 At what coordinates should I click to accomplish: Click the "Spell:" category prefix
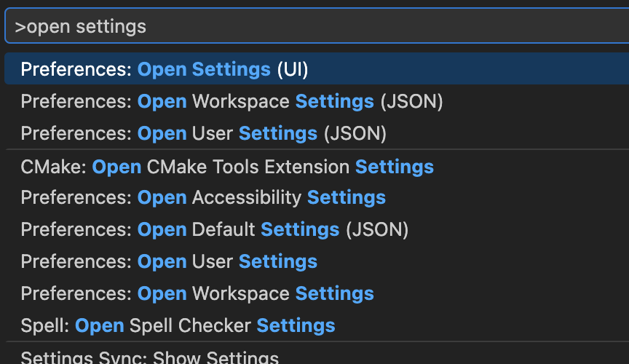pos(45,325)
